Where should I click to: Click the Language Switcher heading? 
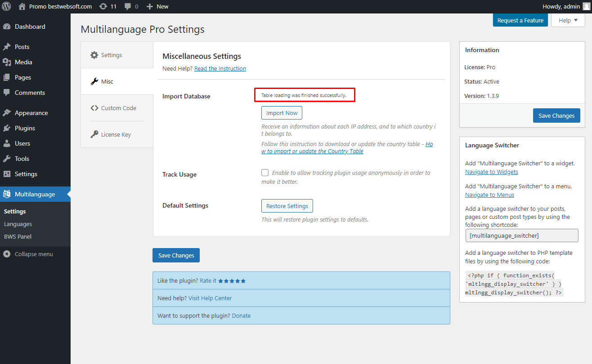tap(492, 145)
